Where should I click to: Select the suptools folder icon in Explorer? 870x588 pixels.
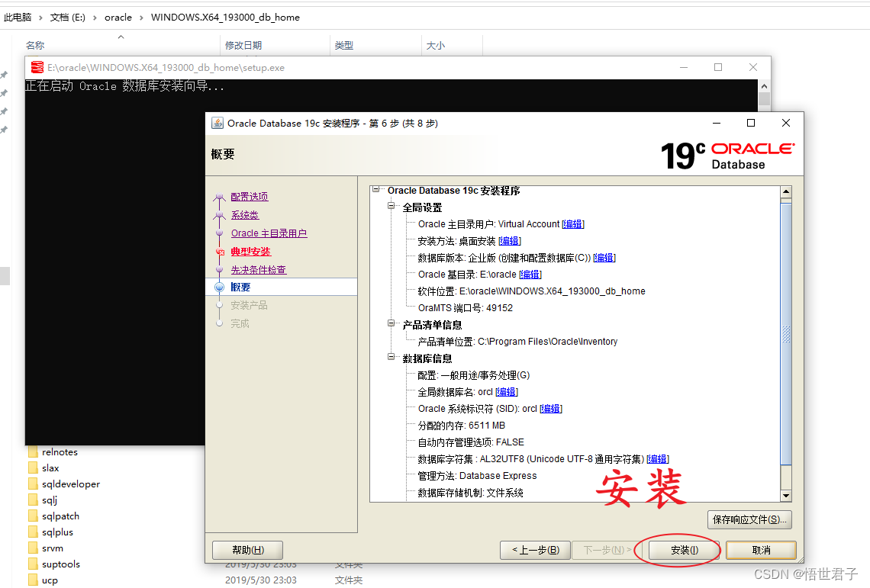33,564
